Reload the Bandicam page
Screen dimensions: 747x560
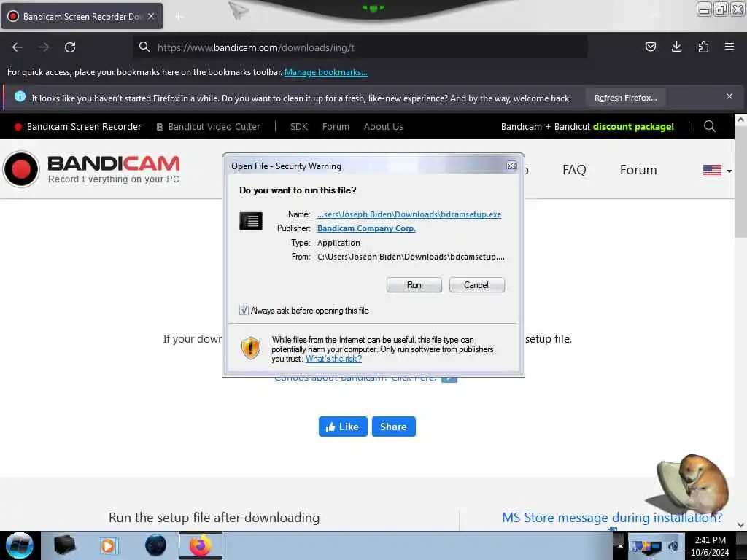pyautogui.click(x=70, y=47)
